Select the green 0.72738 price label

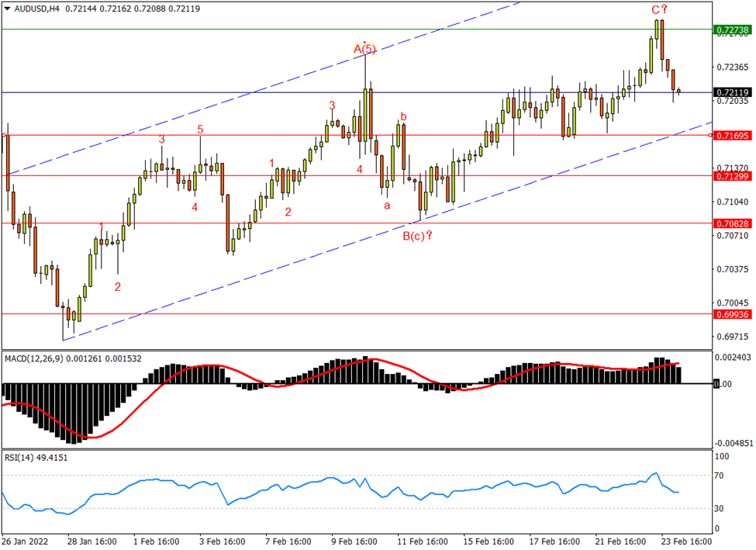click(x=733, y=30)
